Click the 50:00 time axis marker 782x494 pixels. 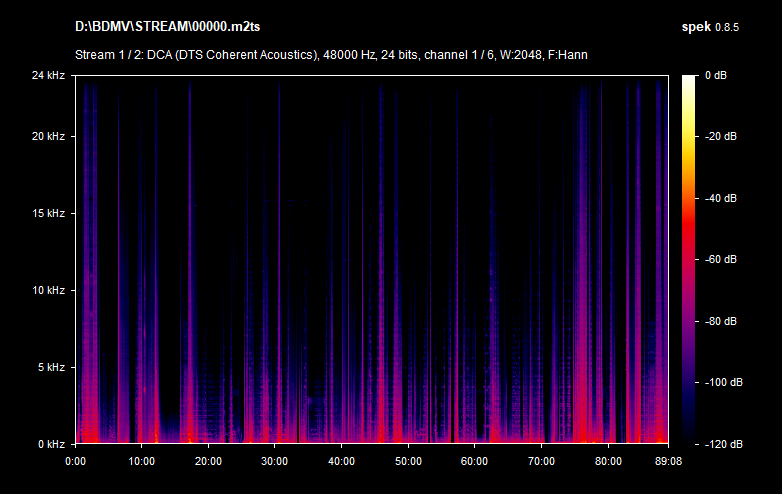point(408,461)
